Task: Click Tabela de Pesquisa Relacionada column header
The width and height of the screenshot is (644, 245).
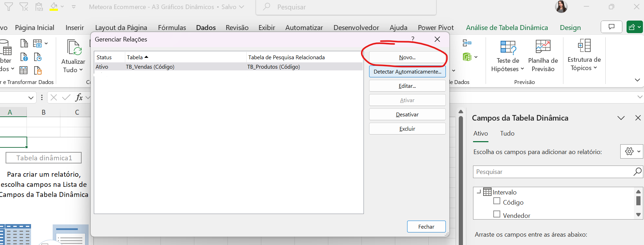Action: point(305,57)
